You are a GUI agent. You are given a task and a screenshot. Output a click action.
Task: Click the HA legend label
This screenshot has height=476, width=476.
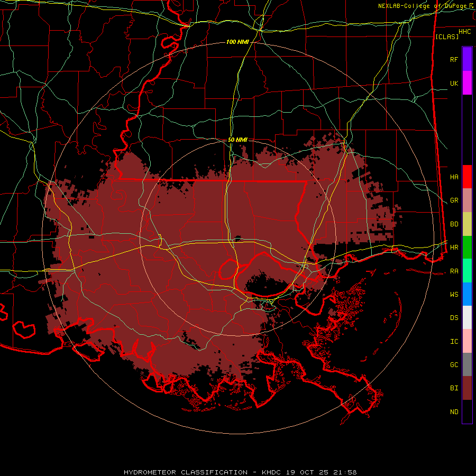point(454,177)
